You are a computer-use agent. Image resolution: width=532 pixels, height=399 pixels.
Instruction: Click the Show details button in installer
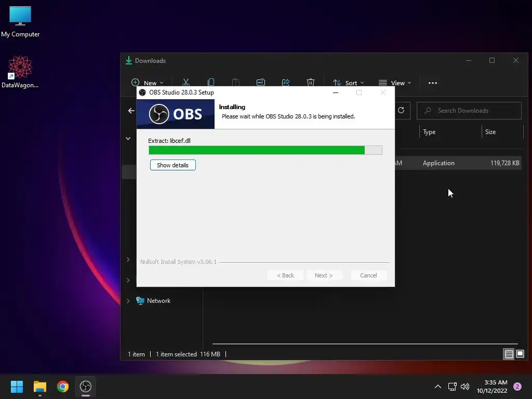pyautogui.click(x=172, y=165)
